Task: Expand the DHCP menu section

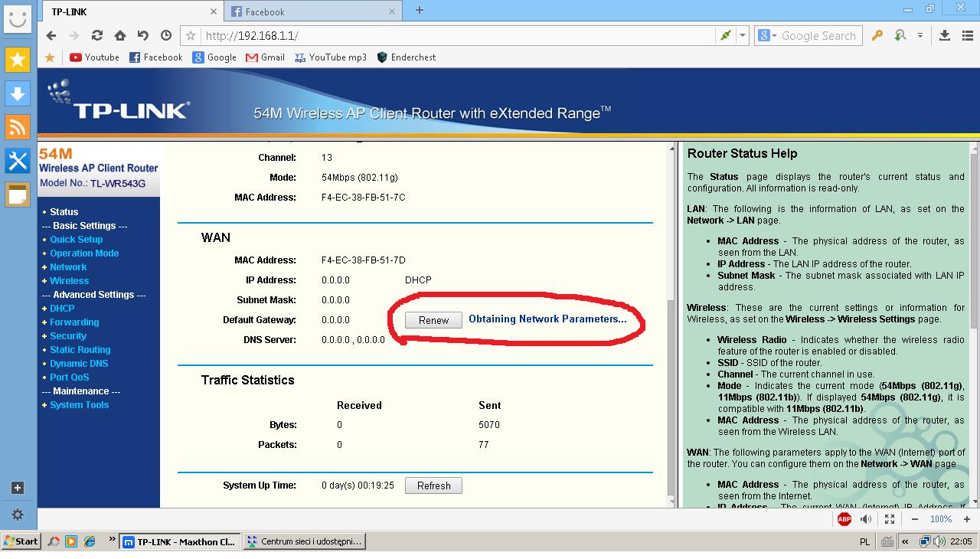Action: (62, 309)
